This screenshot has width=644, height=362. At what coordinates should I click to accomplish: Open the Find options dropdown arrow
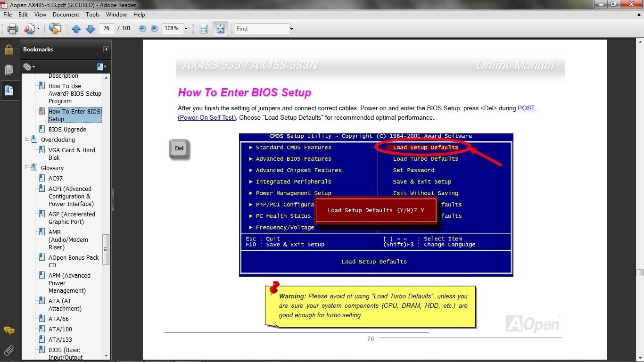pyautogui.click(x=291, y=29)
